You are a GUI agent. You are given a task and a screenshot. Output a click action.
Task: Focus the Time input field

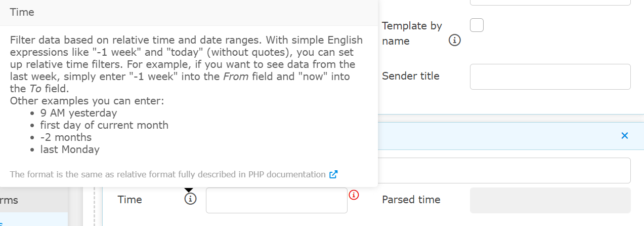coord(277,200)
